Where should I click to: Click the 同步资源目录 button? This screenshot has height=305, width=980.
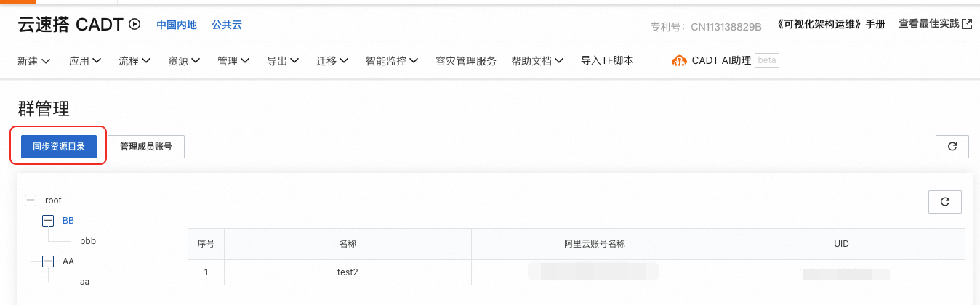59,146
